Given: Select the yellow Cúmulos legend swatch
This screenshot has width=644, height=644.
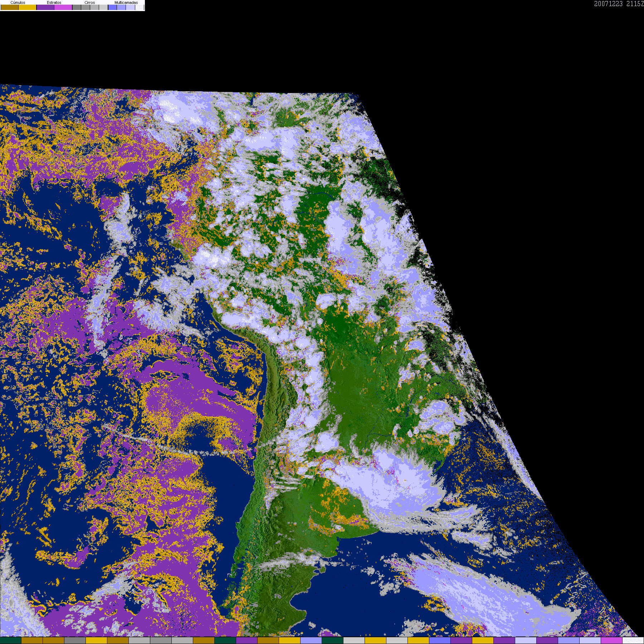Looking at the screenshot, I should point(28,8).
